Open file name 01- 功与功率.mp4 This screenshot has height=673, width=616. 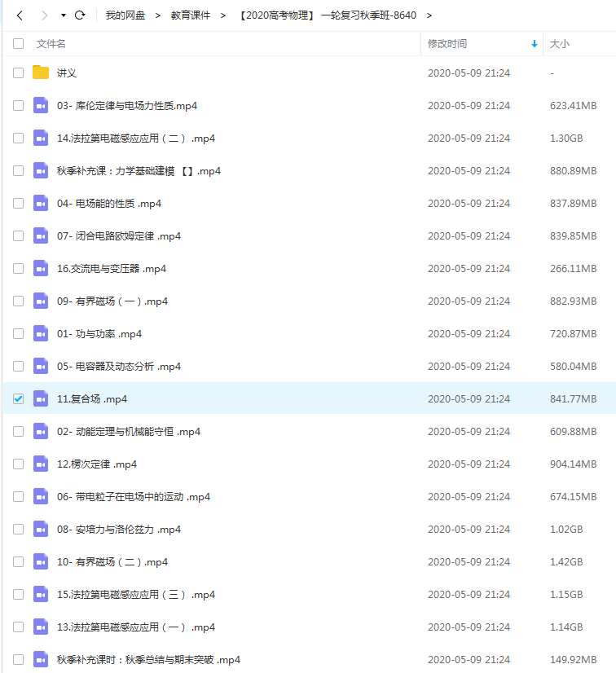pos(99,334)
